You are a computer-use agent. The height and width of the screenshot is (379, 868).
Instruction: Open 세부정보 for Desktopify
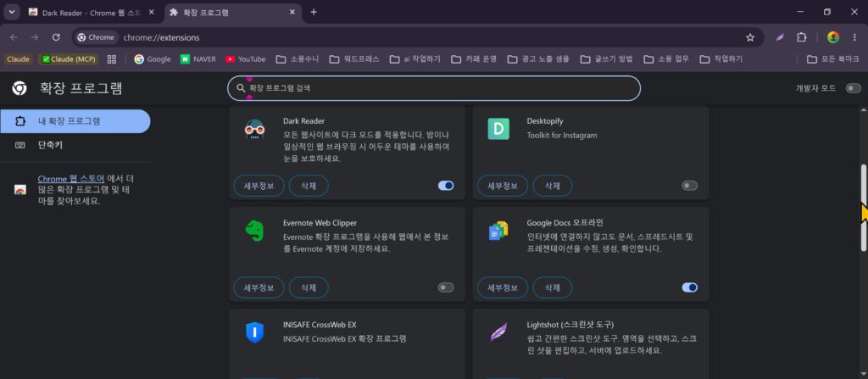point(503,186)
